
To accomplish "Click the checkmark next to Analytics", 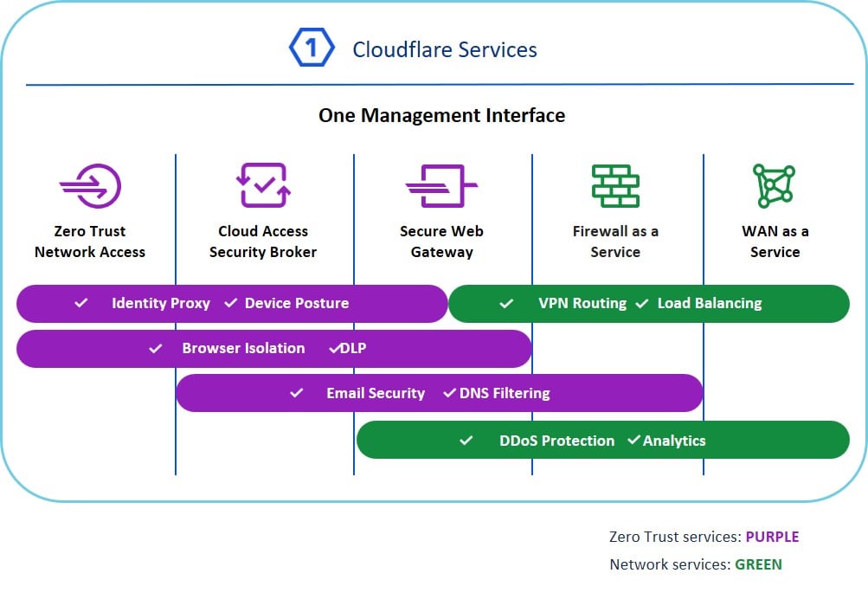I will 634,440.
